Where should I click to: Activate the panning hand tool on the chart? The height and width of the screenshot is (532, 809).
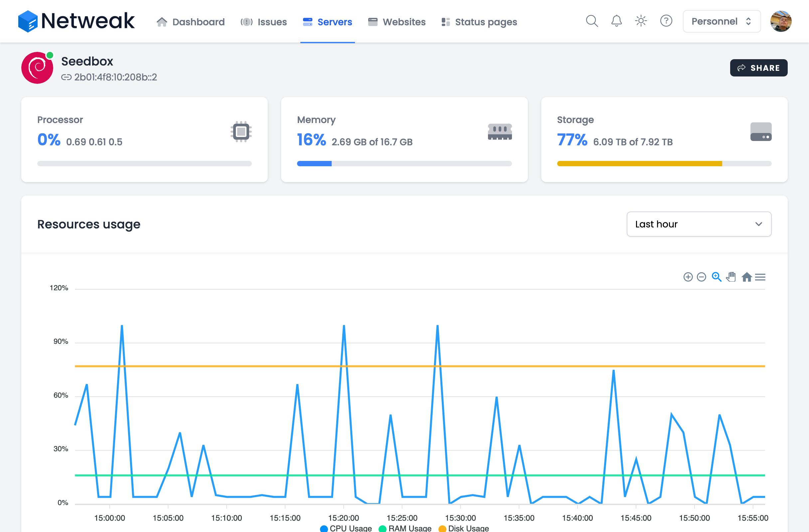point(731,277)
